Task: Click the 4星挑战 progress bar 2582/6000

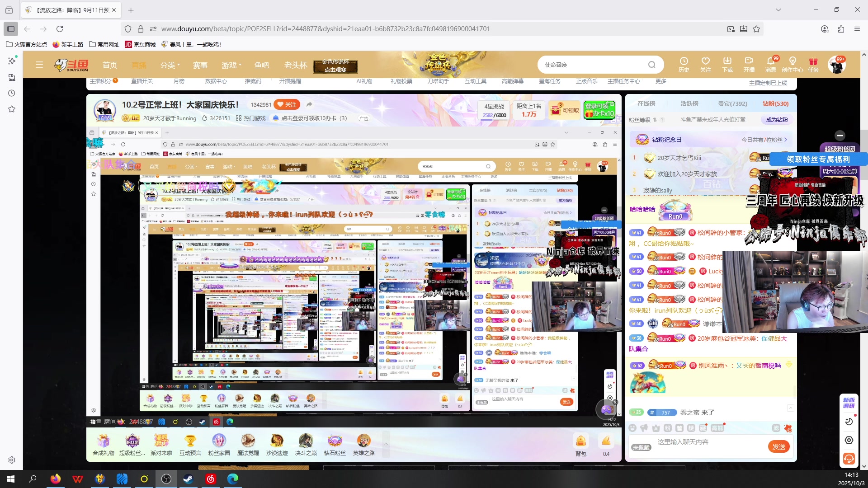Action: tap(494, 115)
